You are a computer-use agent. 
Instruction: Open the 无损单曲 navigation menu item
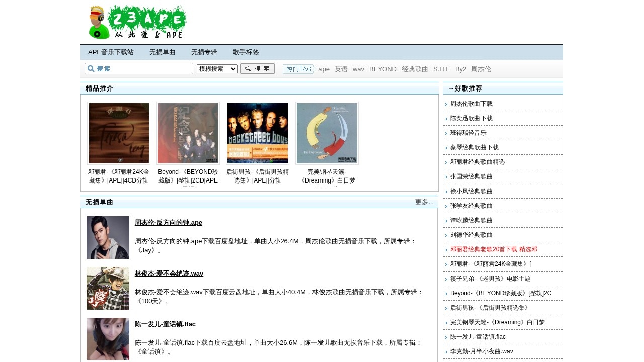163,52
